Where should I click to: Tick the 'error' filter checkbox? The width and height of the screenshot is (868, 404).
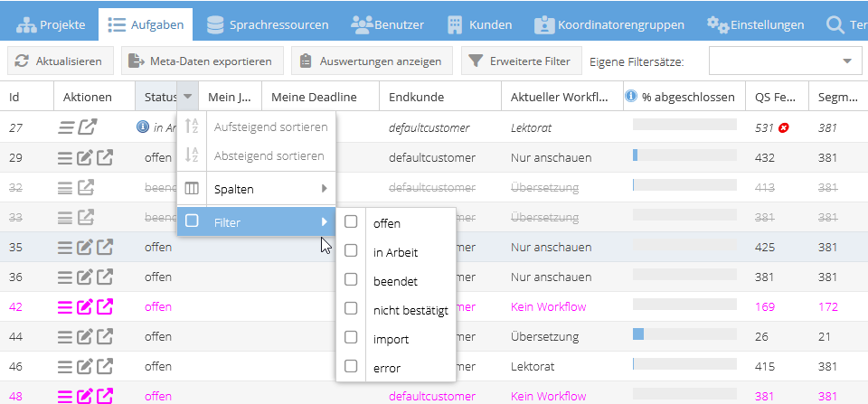(x=351, y=367)
